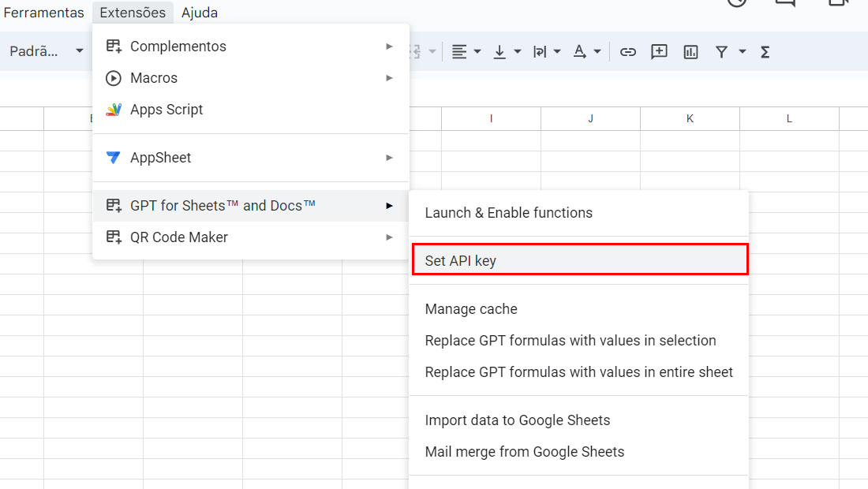868x489 pixels.
Task: Select column J header
Action: click(x=591, y=118)
